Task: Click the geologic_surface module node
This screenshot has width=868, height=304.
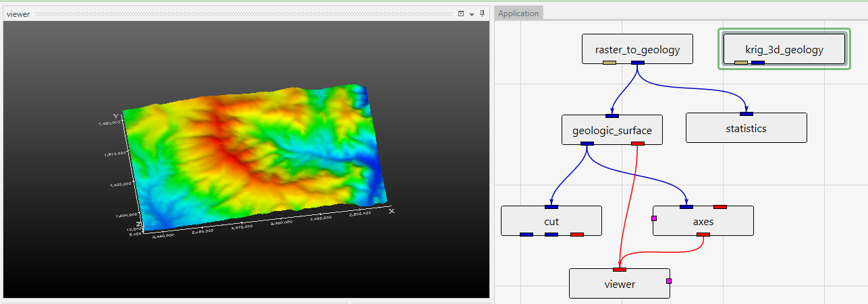Action: [x=612, y=130]
